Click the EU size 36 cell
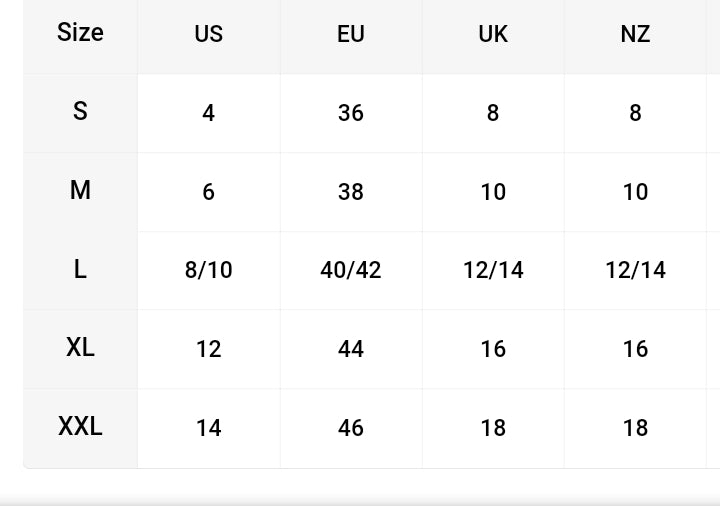The image size is (720, 506). pyautogui.click(x=351, y=113)
